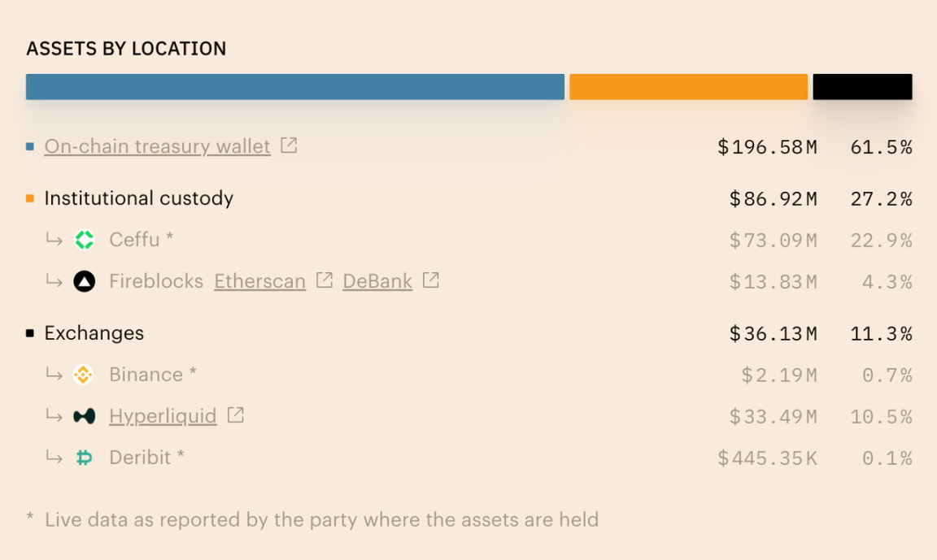Open the On-chain treasury wallet link

(x=157, y=146)
